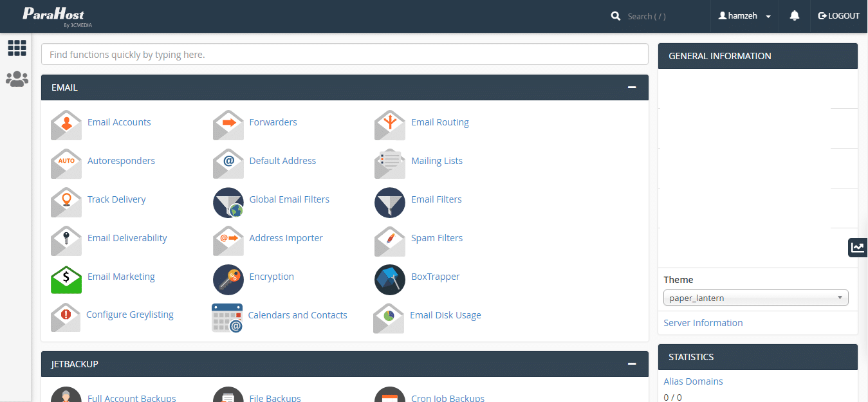
Task: Click the notifications bell icon
Action: click(x=795, y=15)
